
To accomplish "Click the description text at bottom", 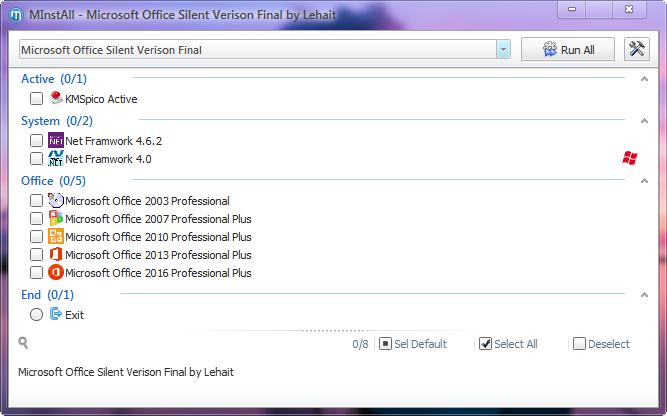I will (126, 372).
